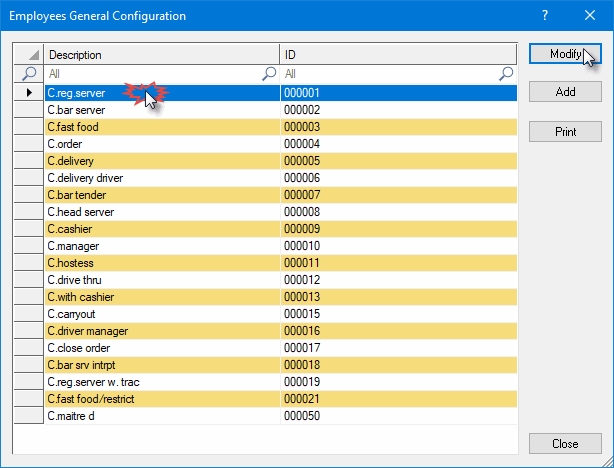Click the grid corner select-all triangle
The image size is (614, 468).
29,55
